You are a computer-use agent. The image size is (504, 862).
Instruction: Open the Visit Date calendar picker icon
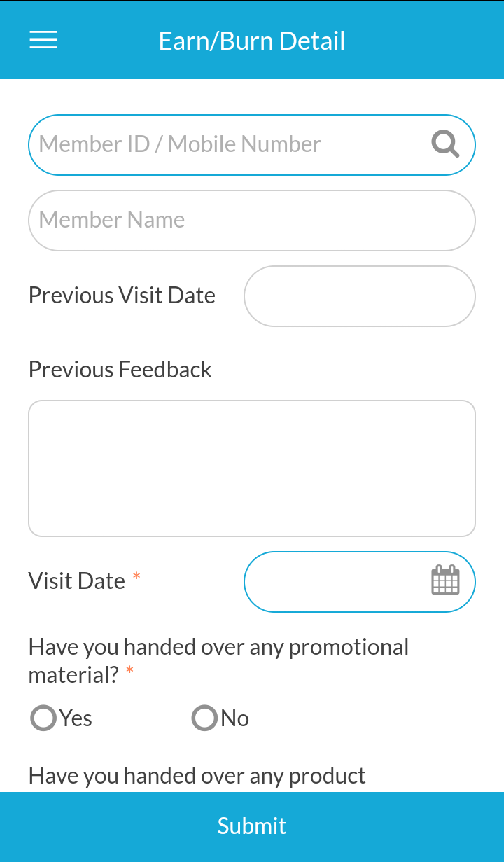pos(445,581)
